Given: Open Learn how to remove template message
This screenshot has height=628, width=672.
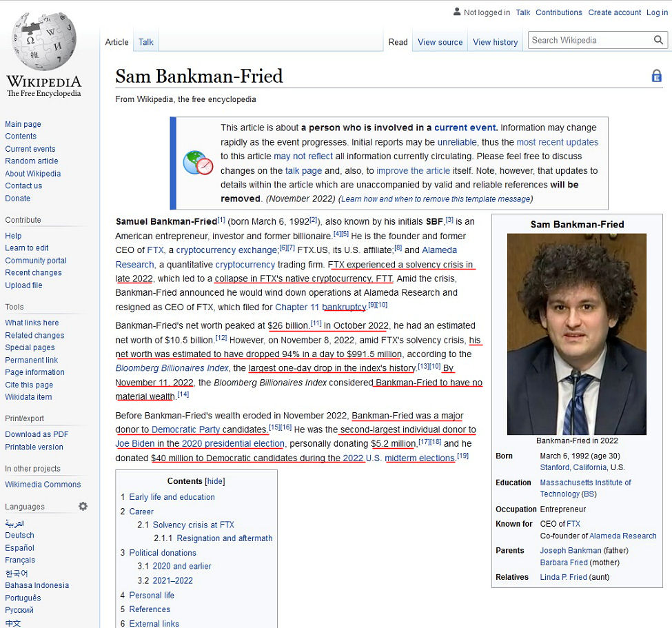Looking at the screenshot, I should (x=436, y=199).
